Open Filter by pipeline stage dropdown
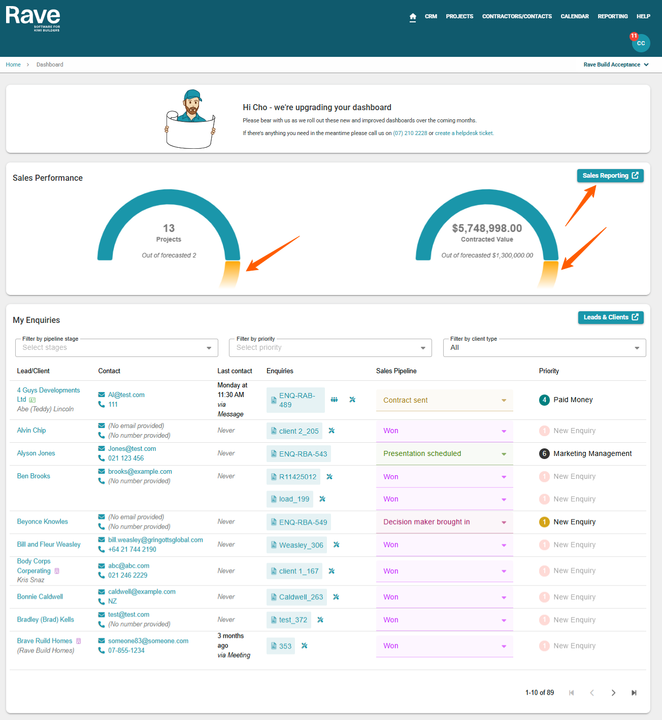Screen dimensions: 662x720 coord(117,348)
